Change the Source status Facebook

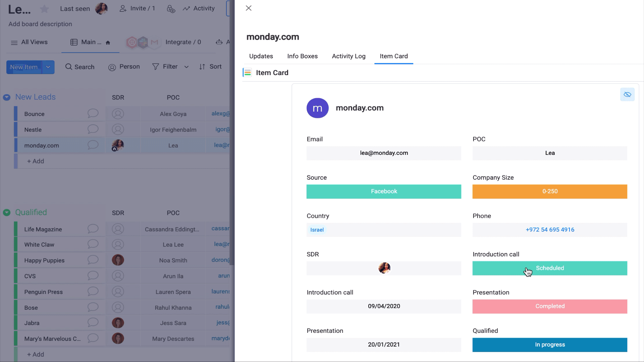(x=384, y=192)
